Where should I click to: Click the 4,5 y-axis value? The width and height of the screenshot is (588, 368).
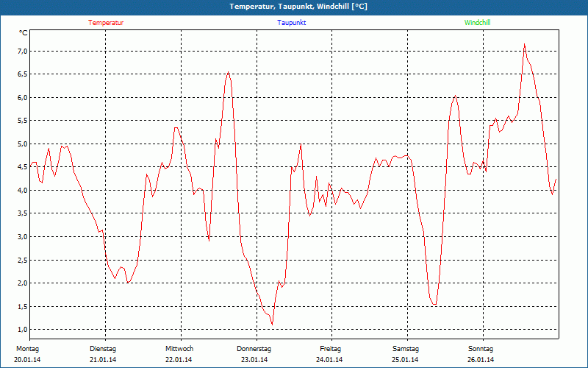23,167
